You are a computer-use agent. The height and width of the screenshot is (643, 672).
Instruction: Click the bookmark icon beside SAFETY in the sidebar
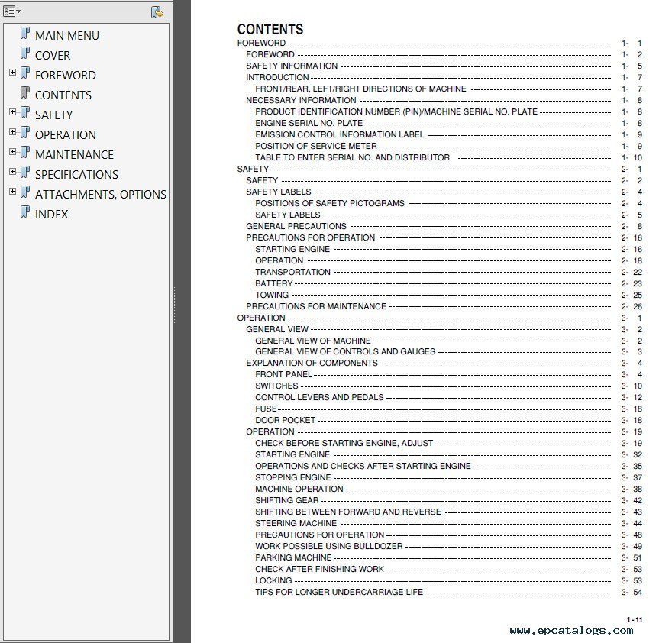tap(25, 113)
